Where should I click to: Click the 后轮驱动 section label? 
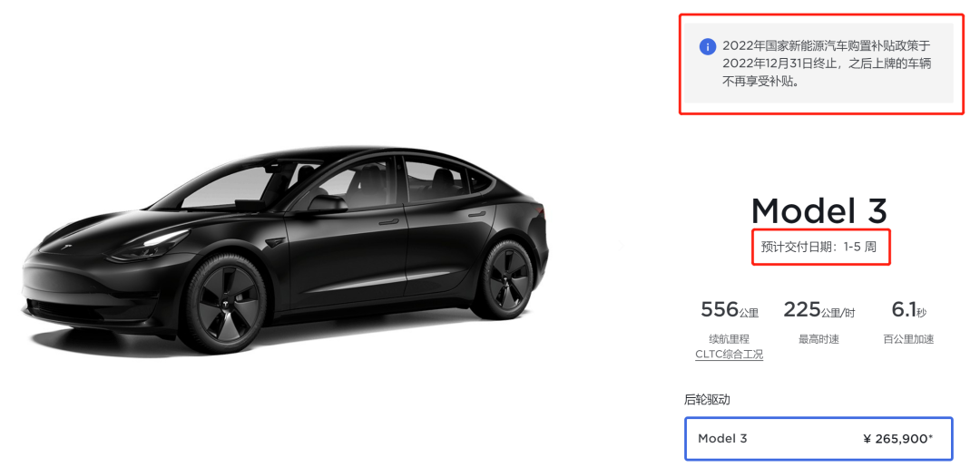pos(707,400)
